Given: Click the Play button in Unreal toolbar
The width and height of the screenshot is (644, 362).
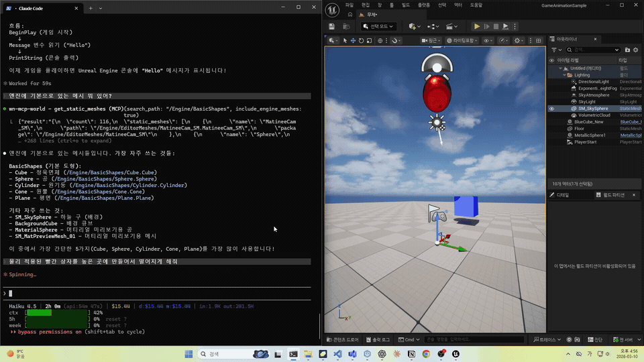Looking at the screenshot, I should pos(476,26).
